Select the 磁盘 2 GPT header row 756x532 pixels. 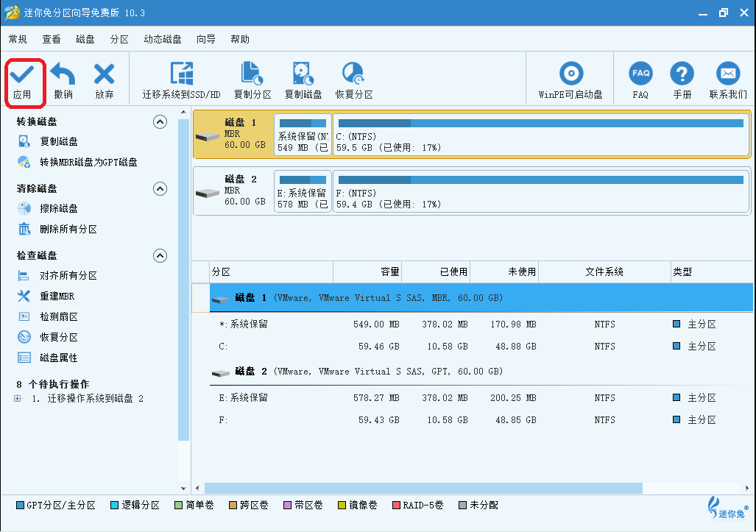(481, 372)
